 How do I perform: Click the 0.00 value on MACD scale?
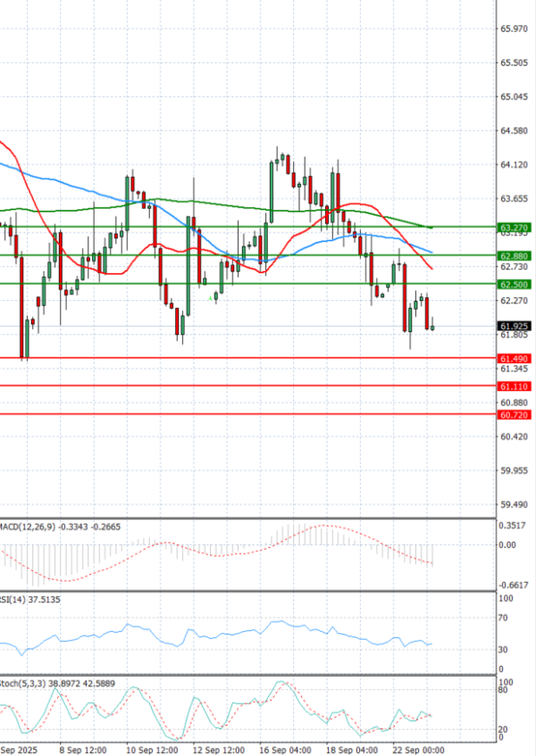507,544
